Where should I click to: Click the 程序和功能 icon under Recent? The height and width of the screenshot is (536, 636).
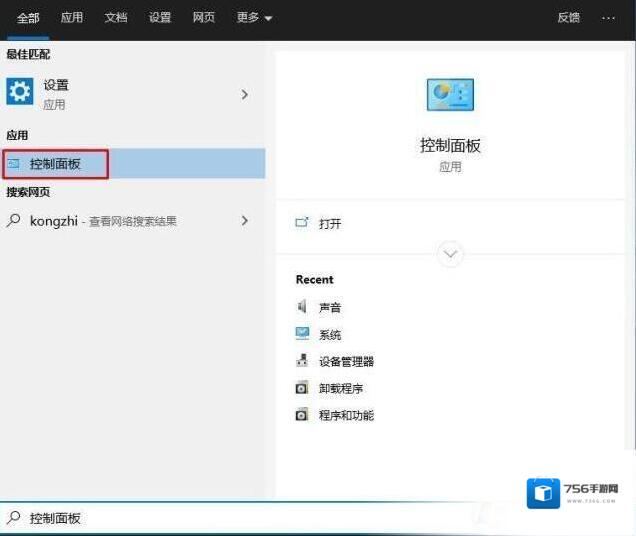click(302, 415)
